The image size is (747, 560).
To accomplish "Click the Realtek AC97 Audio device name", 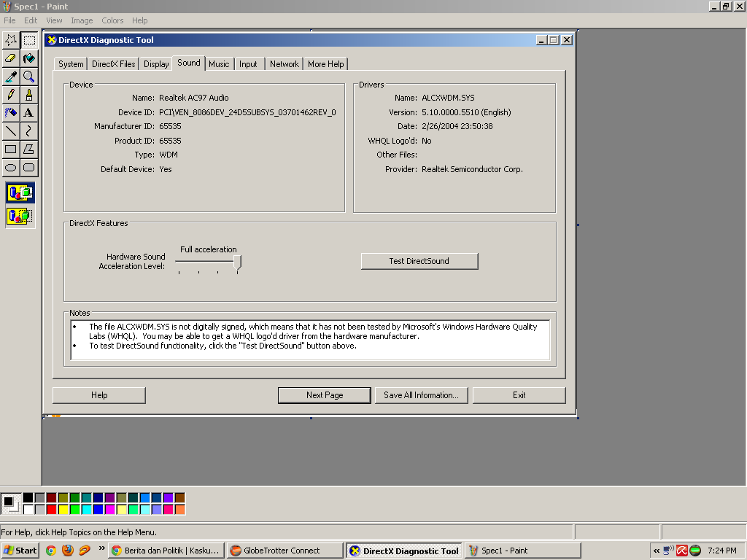I will [x=194, y=98].
